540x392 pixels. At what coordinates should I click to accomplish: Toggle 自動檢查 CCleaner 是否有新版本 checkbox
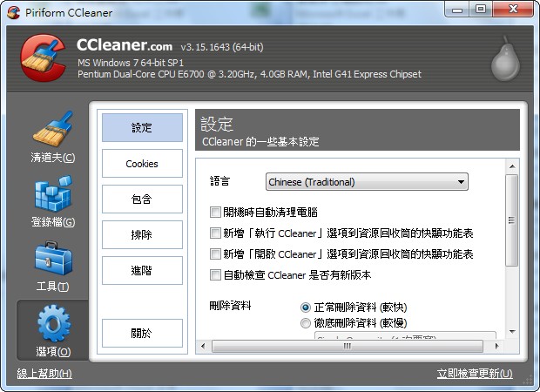pos(216,274)
